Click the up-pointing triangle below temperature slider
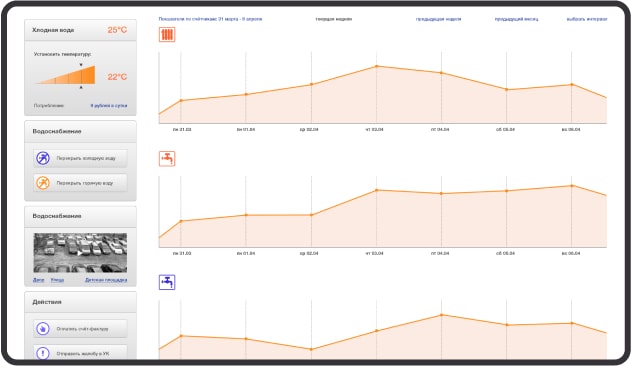Image resolution: width=631 pixels, height=366 pixels. tap(81, 87)
